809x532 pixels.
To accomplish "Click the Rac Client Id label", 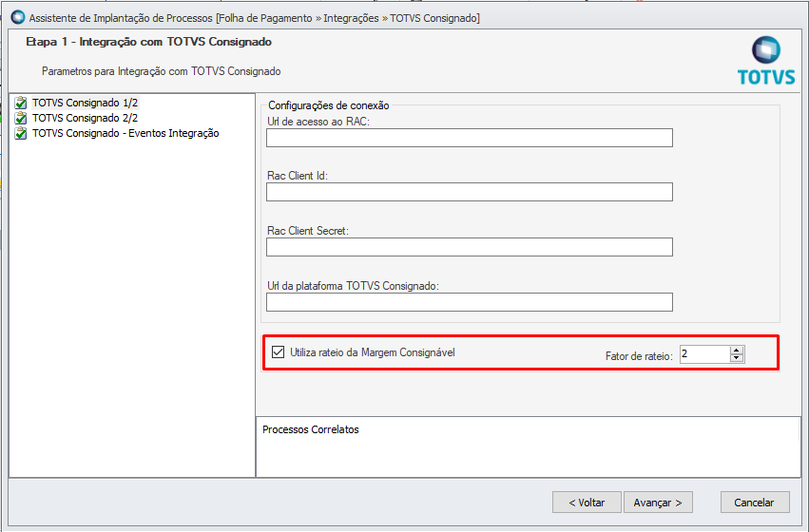I will [298, 176].
